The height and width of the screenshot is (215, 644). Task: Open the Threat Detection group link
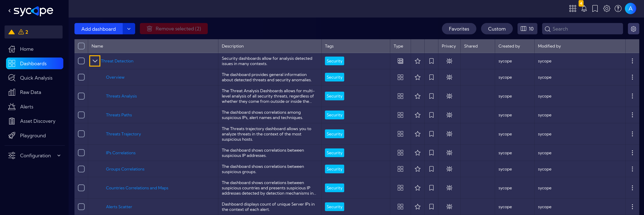117,61
